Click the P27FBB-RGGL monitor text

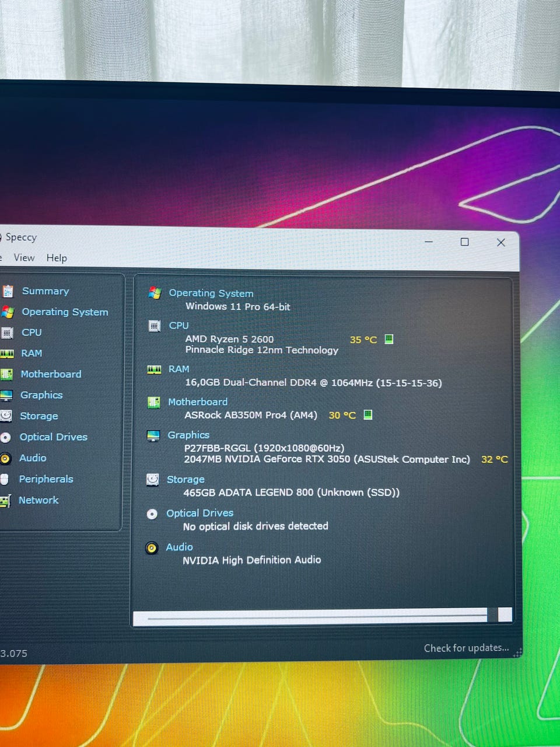(x=264, y=448)
